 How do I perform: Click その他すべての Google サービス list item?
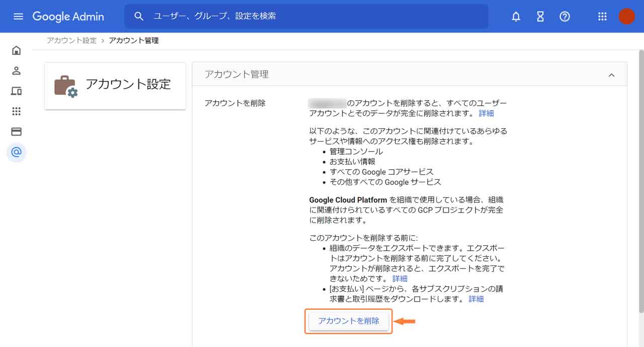click(385, 182)
